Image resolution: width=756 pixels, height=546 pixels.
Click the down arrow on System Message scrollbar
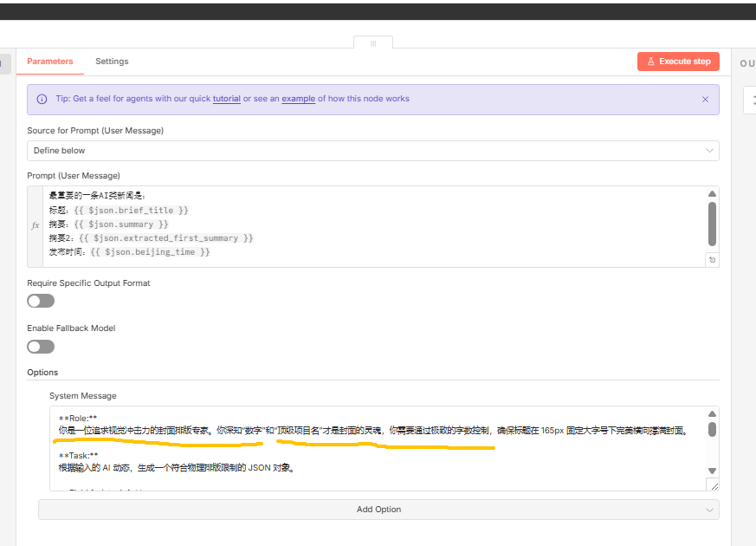[x=712, y=471]
